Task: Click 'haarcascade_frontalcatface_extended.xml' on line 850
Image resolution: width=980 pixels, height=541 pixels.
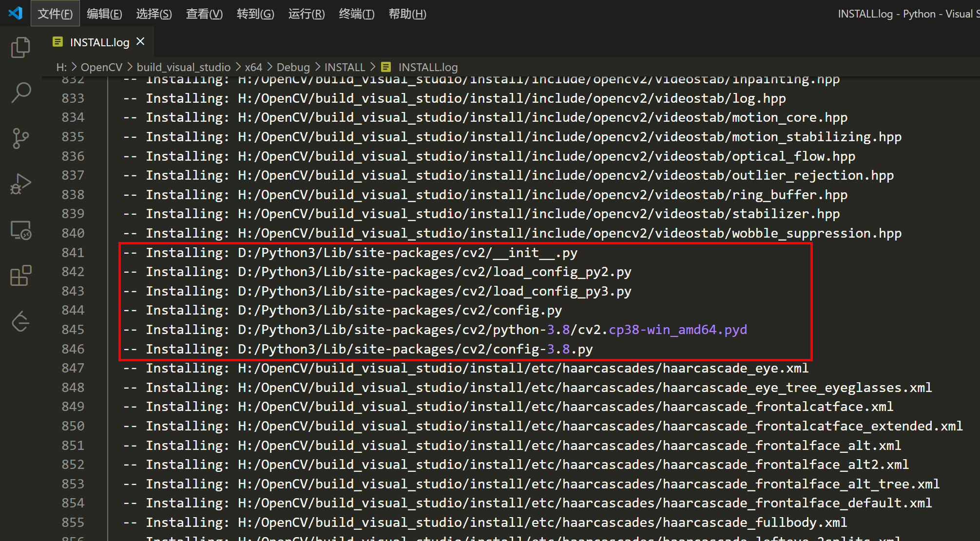Action: [813, 426]
